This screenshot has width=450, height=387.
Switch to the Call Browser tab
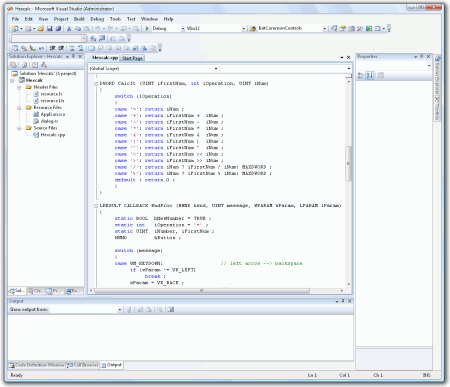click(x=83, y=365)
